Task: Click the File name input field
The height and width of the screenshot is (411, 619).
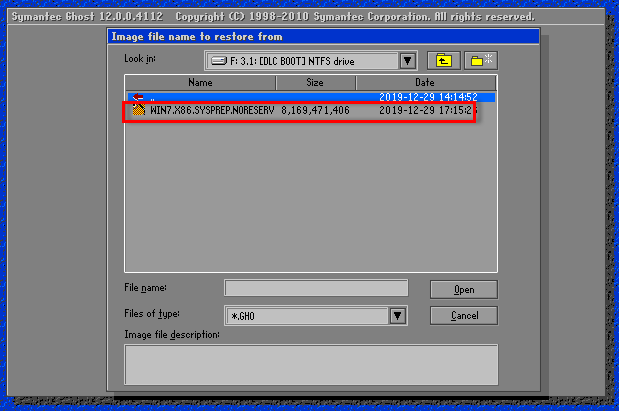Action: pos(316,288)
